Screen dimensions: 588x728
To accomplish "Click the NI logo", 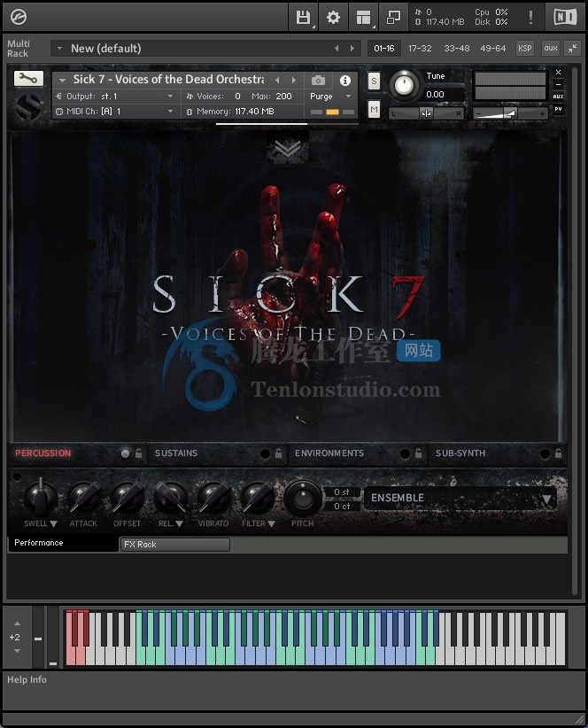I will (x=565, y=17).
